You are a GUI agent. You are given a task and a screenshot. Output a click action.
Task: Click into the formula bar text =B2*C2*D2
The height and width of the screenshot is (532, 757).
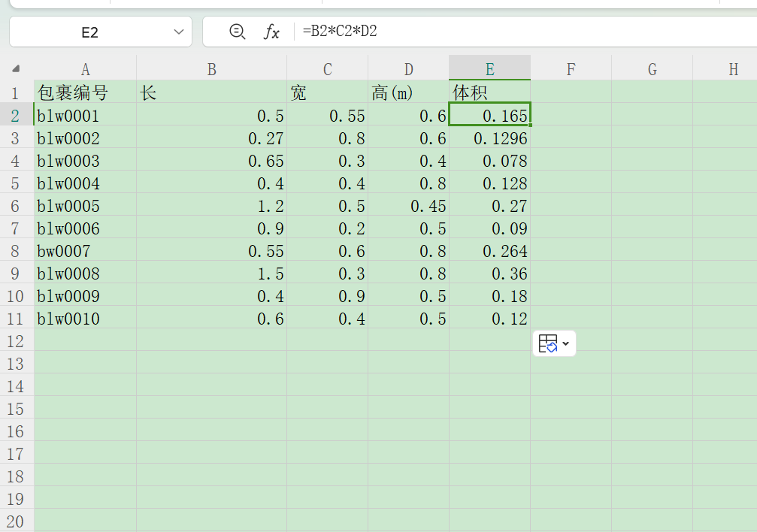point(339,32)
